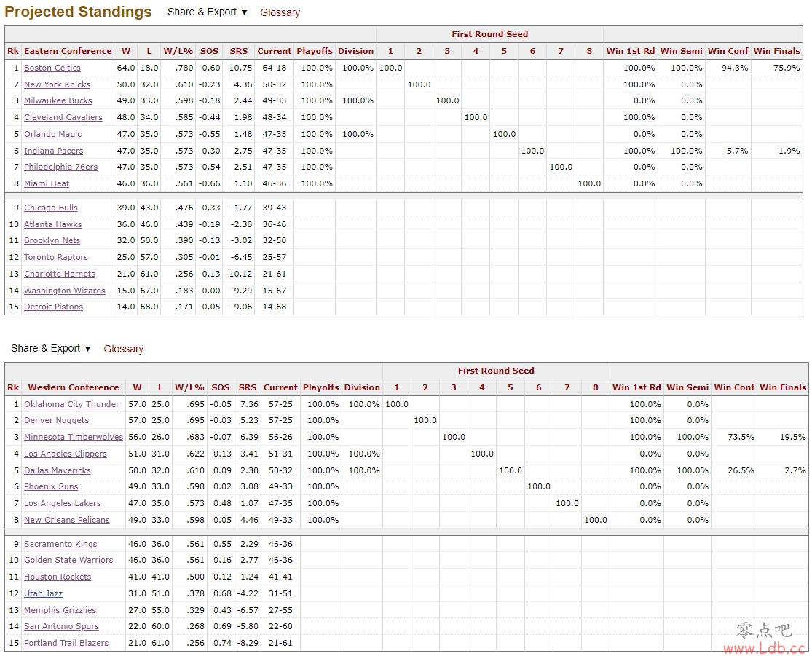Open the Boston Celtics team link
The height and width of the screenshot is (656, 812).
(x=52, y=68)
